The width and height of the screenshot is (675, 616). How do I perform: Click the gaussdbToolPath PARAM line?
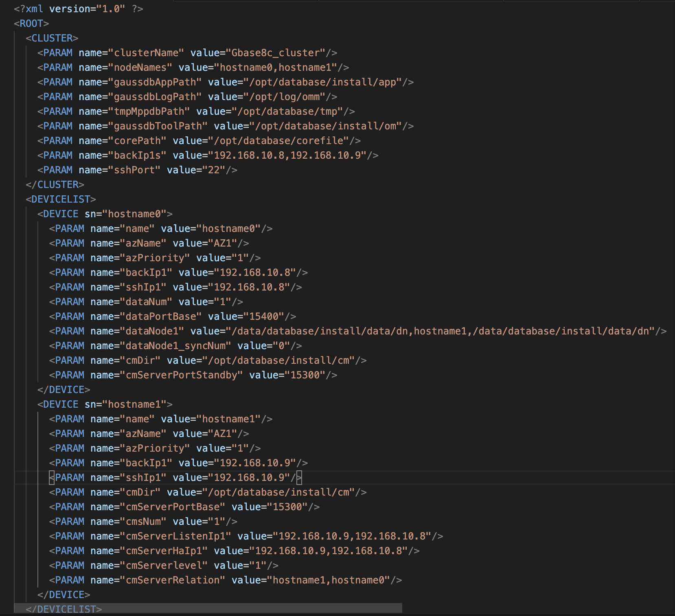[x=226, y=126]
